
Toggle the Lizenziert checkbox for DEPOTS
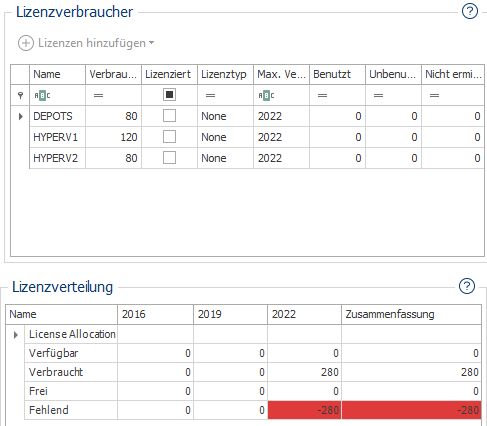click(169, 116)
